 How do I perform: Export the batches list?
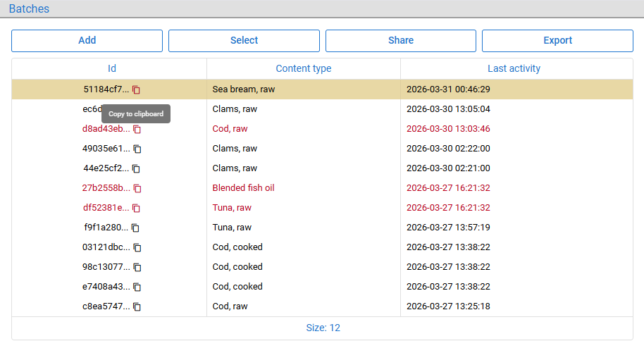tap(557, 41)
